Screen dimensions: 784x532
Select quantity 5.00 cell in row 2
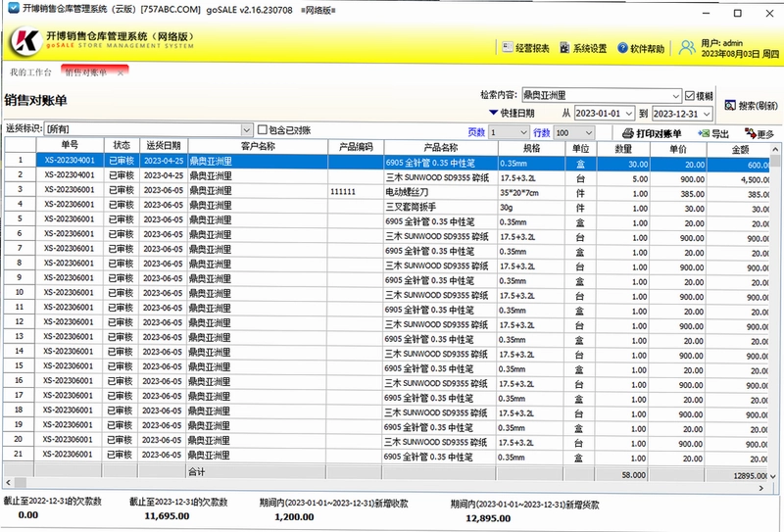point(623,178)
